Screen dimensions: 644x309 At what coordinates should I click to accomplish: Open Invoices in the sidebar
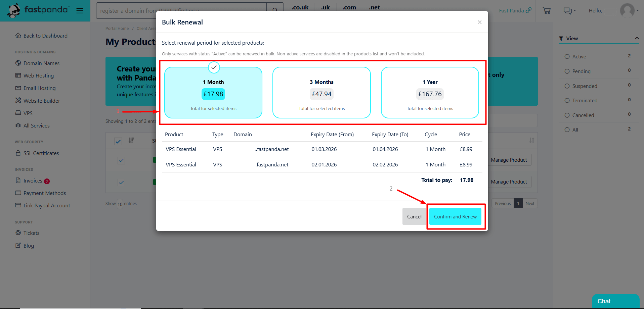click(x=33, y=181)
